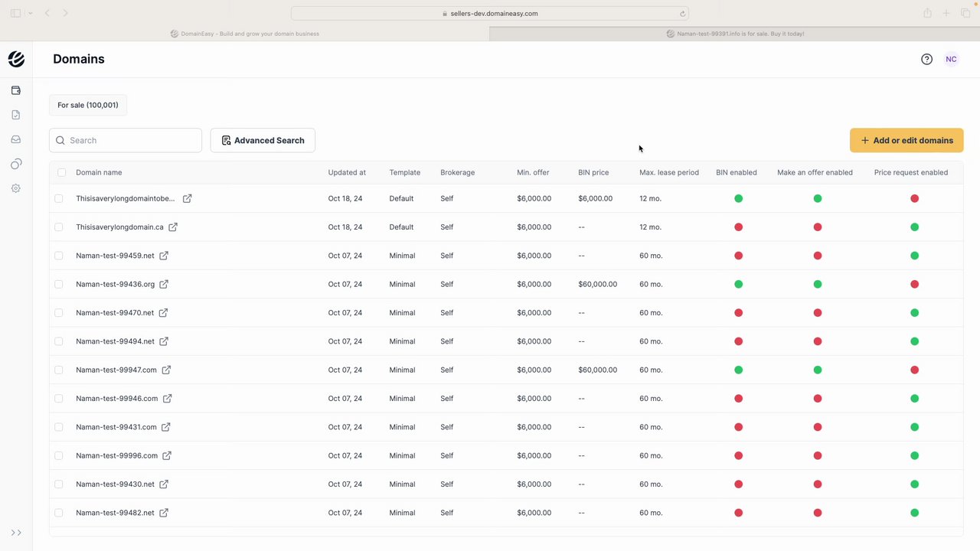This screenshot has height=551, width=980.
Task: Select all domains header checkbox
Action: point(62,173)
